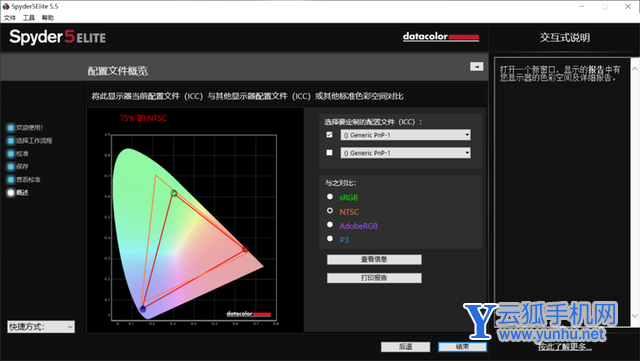Click the 查看信息 button
The width and height of the screenshot is (640, 361).
tap(374, 259)
